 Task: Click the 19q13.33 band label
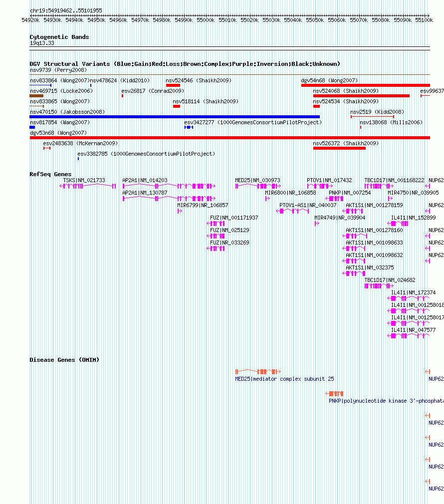pyautogui.click(x=42, y=43)
